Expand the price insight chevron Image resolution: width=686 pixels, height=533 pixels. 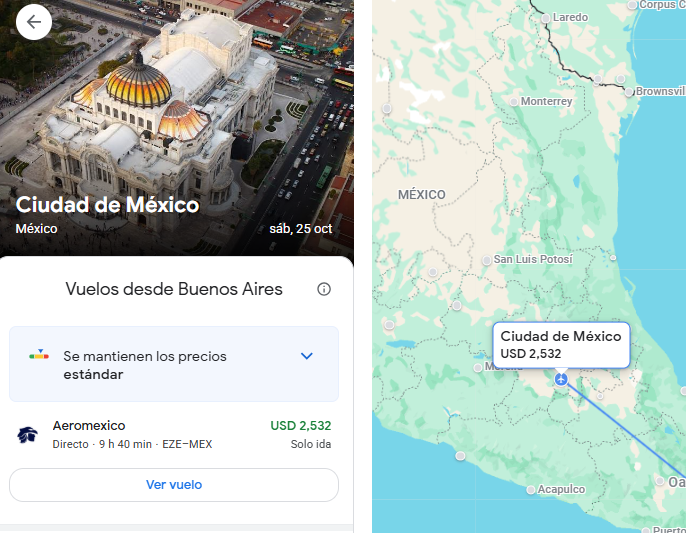point(307,356)
